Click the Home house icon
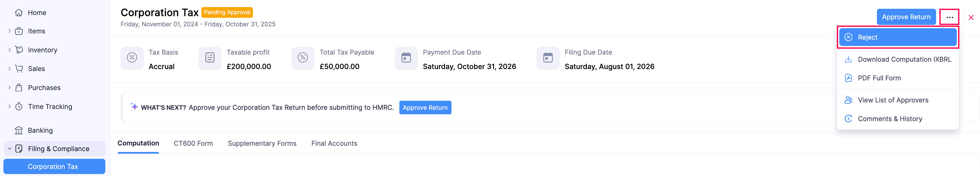Screen dimensions: 980x176 (19, 12)
